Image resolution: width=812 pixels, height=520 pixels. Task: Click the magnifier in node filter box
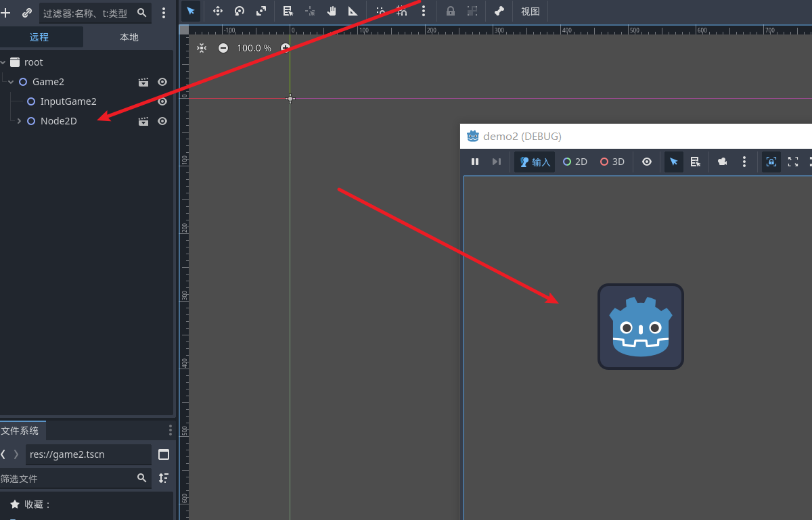(141, 12)
